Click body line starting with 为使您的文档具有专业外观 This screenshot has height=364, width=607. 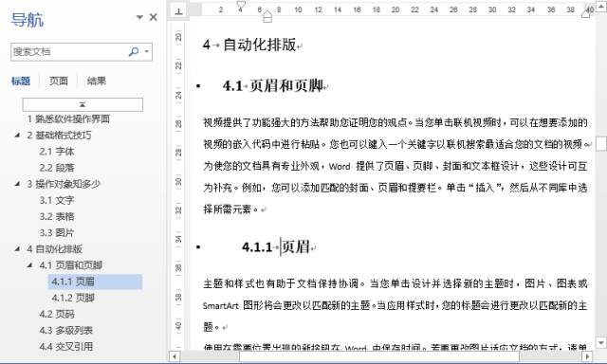click(x=395, y=166)
